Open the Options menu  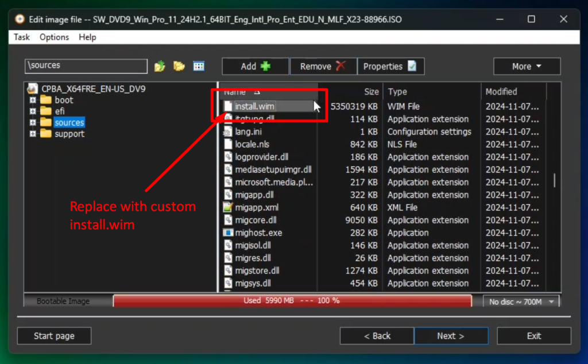coord(54,37)
